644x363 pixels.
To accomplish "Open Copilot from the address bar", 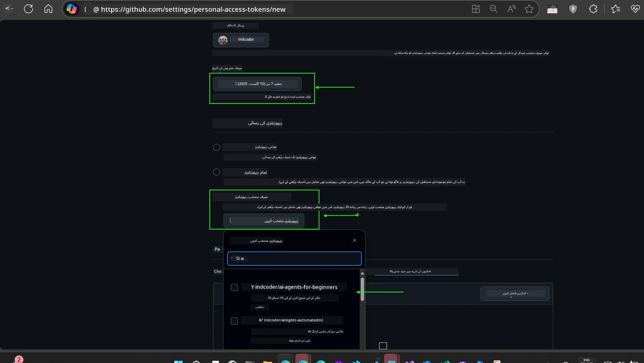I will pos(72,9).
